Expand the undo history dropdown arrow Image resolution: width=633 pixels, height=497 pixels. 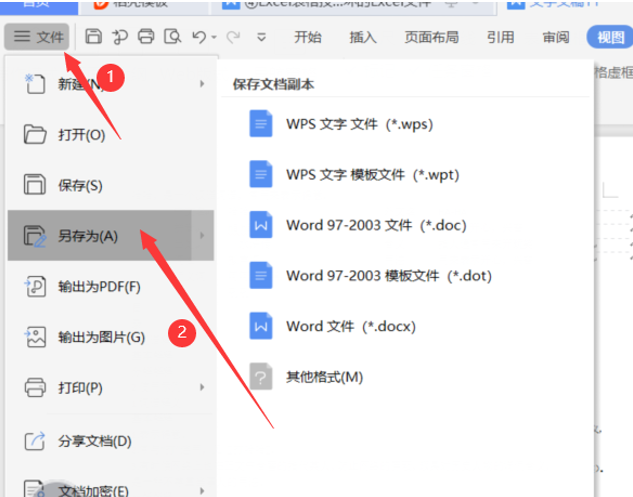pos(214,37)
